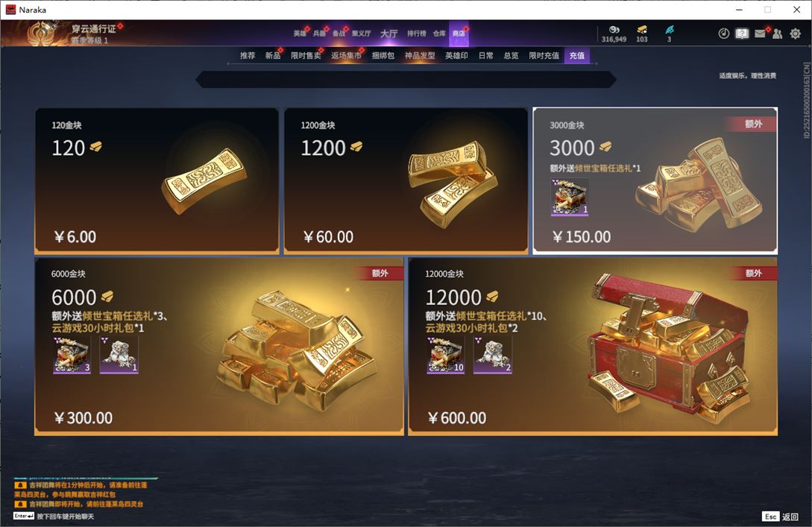Open the friends list icon

tap(777, 34)
